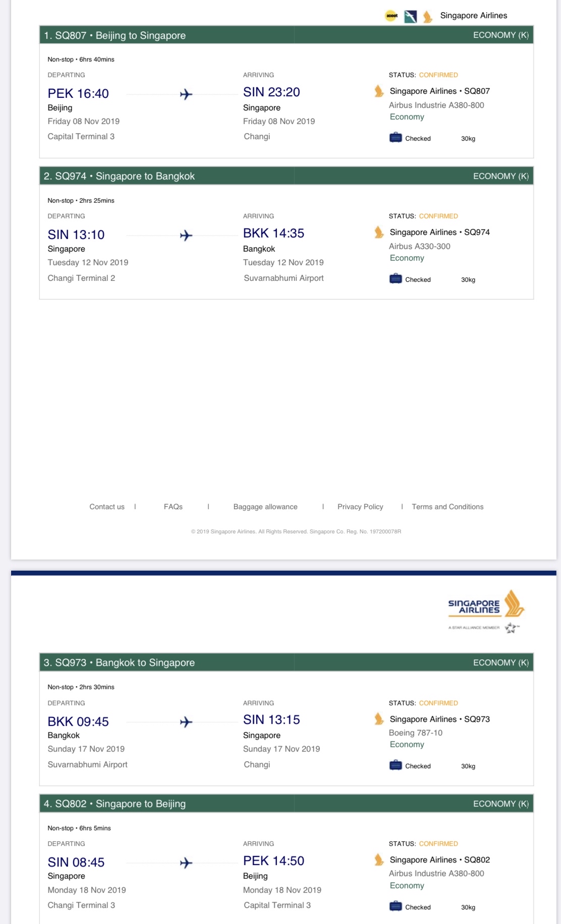Select the SQ973 Bangkok to Singapore header

point(120,662)
